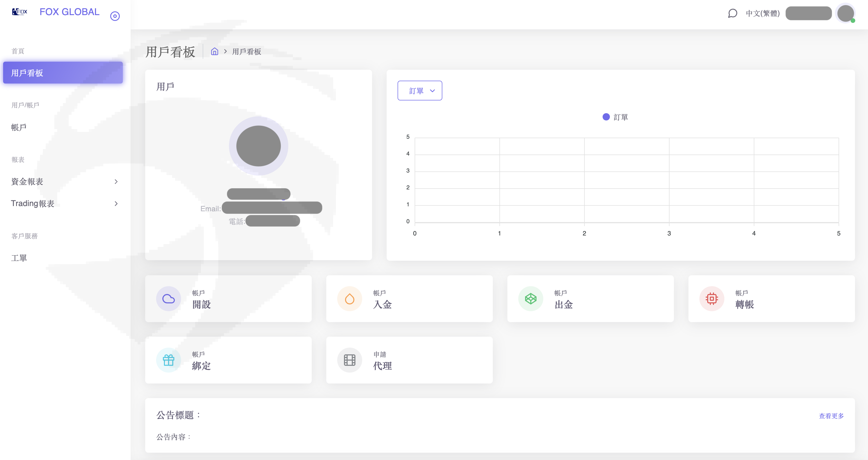
Task: Click the droplet icon for deposit
Action: coord(349,299)
